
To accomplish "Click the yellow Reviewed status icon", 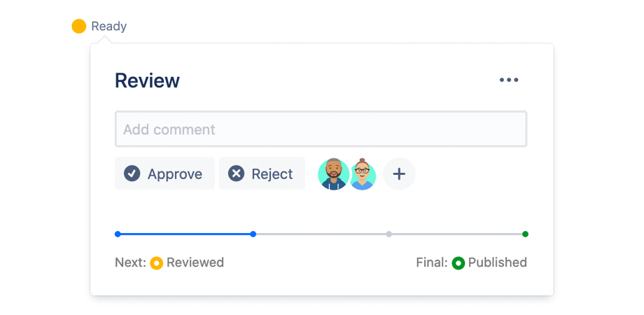I will (157, 263).
